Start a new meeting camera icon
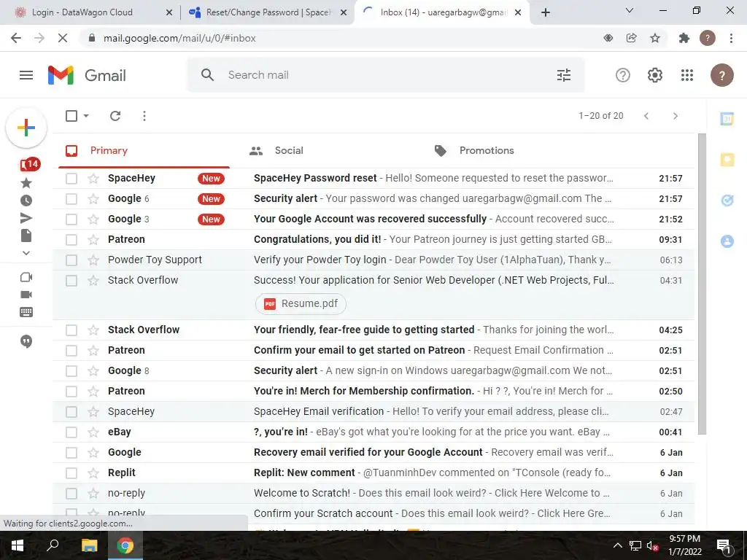The width and height of the screenshot is (747, 560). pyautogui.click(x=26, y=277)
